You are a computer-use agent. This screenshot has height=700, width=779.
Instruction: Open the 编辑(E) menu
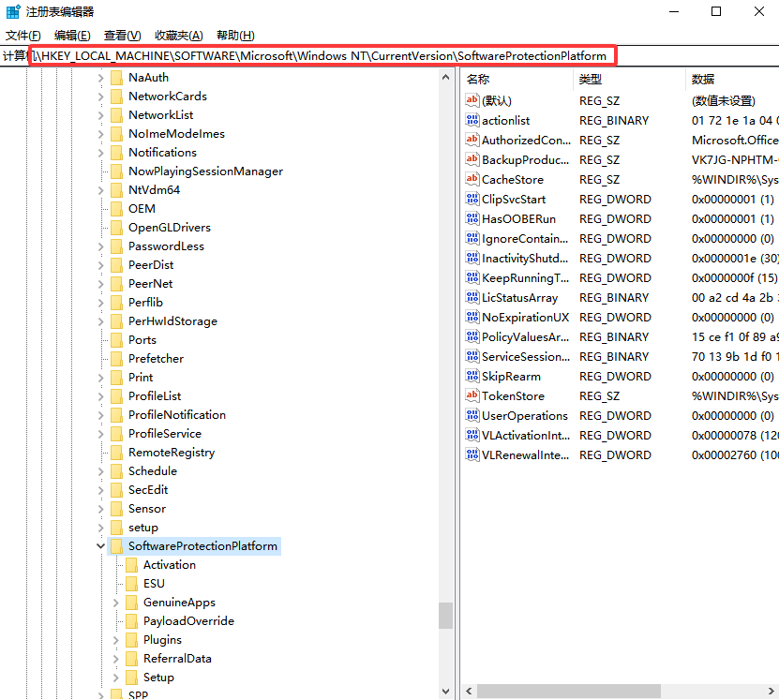point(72,36)
